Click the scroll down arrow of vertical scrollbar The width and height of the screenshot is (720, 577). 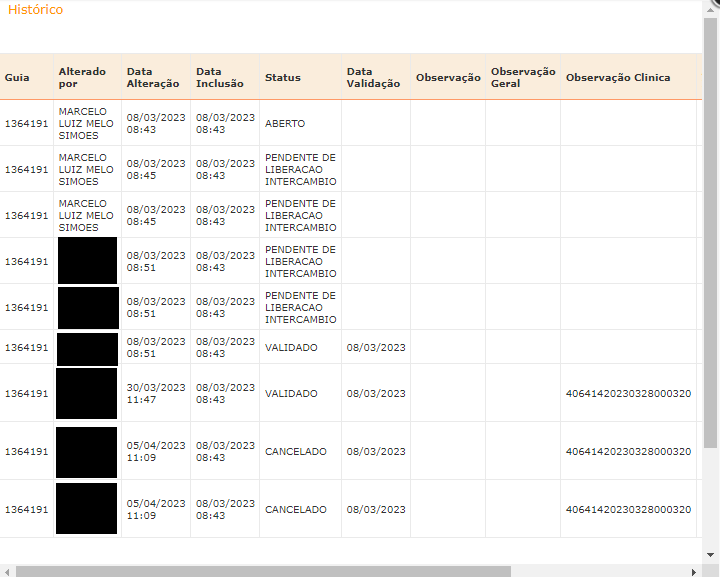[710, 555]
